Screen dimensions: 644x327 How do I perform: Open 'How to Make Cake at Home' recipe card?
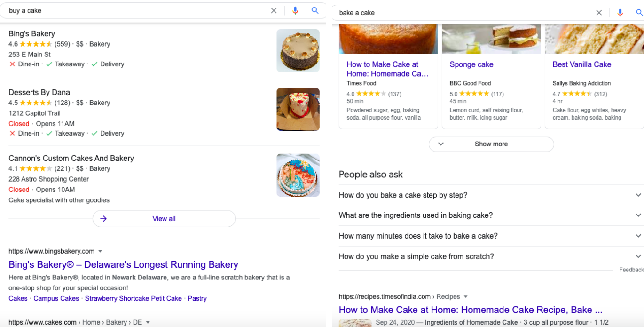(x=388, y=69)
